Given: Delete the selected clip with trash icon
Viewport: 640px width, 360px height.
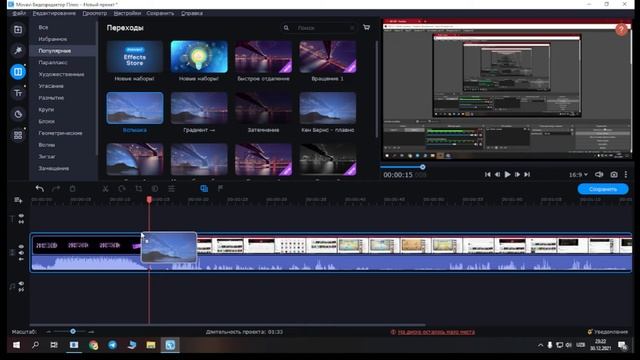Looking at the screenshot, I should coord(72,189).
